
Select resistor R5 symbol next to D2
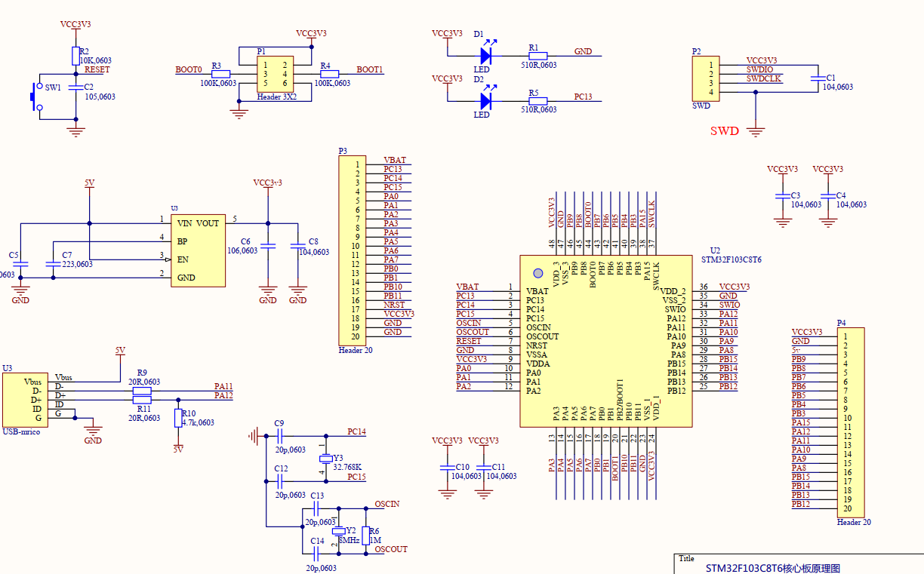tap(538, 100)
